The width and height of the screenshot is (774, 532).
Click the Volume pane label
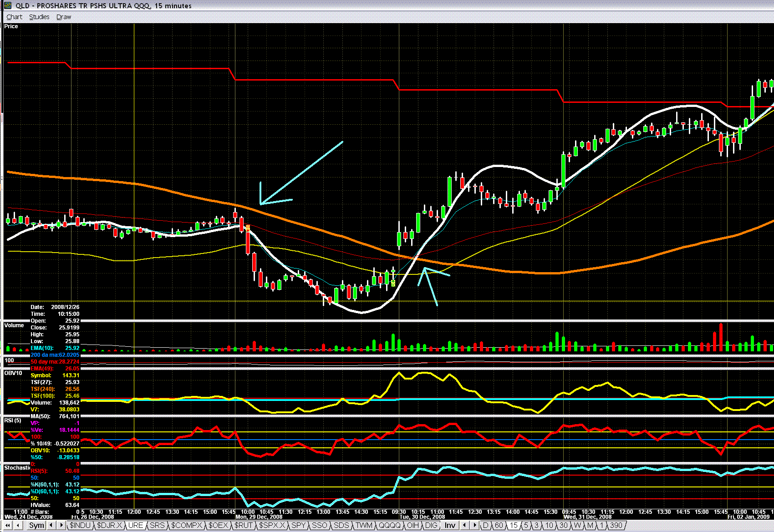coord(14,325)
